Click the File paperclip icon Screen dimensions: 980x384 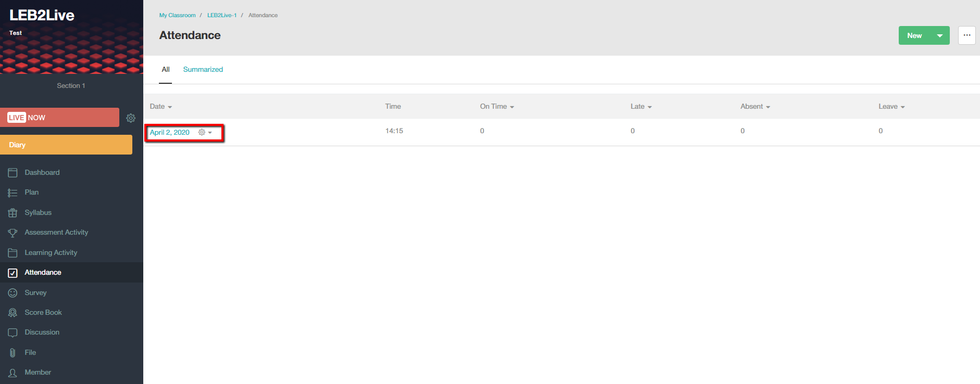pos(13,353)
